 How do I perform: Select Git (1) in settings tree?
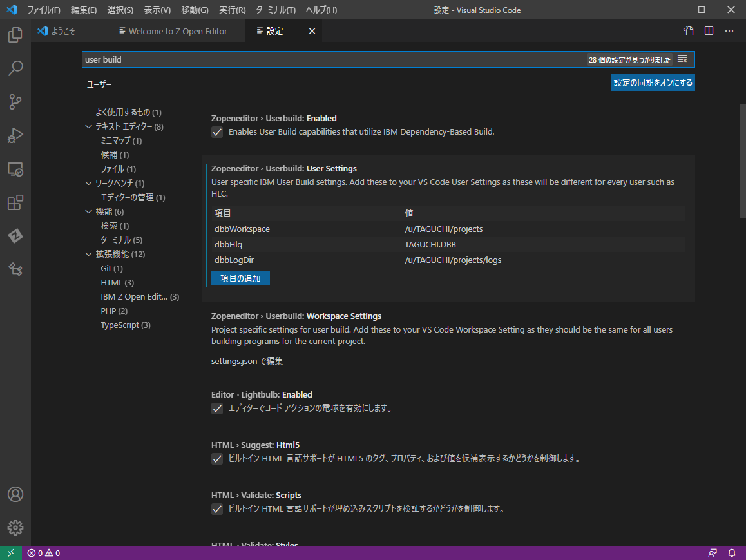click(111, 268)
